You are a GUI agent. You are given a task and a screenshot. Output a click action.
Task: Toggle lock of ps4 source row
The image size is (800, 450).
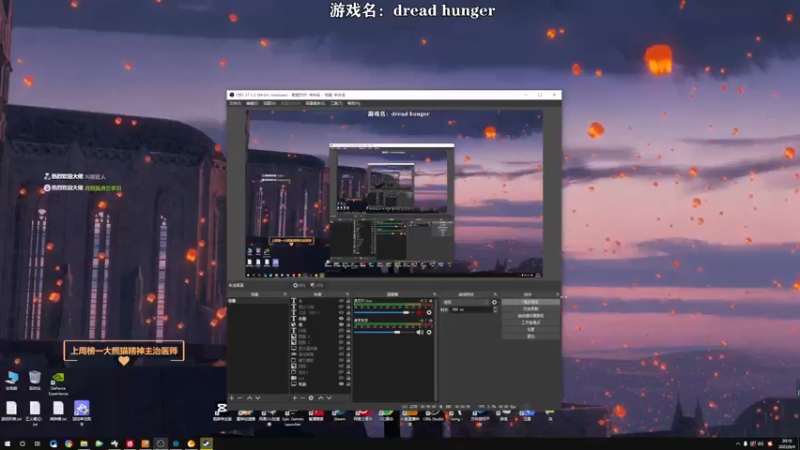pos(348,378)
